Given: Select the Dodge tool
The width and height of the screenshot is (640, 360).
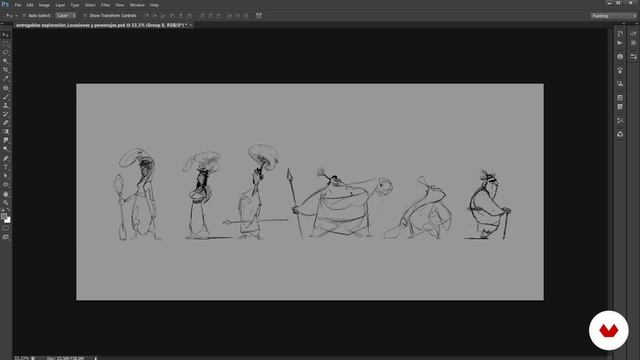Looking at the screenshot, I should pos(6,149).
